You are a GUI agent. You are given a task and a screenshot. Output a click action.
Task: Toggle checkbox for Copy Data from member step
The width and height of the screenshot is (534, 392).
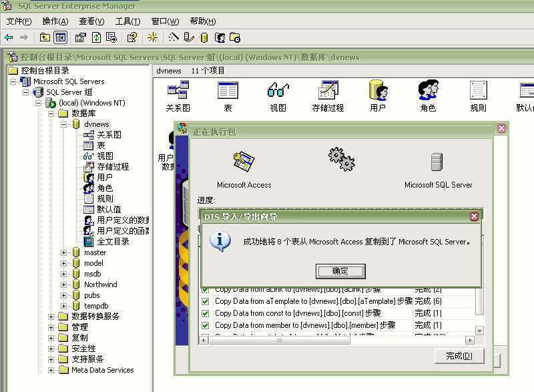(205, 325)
